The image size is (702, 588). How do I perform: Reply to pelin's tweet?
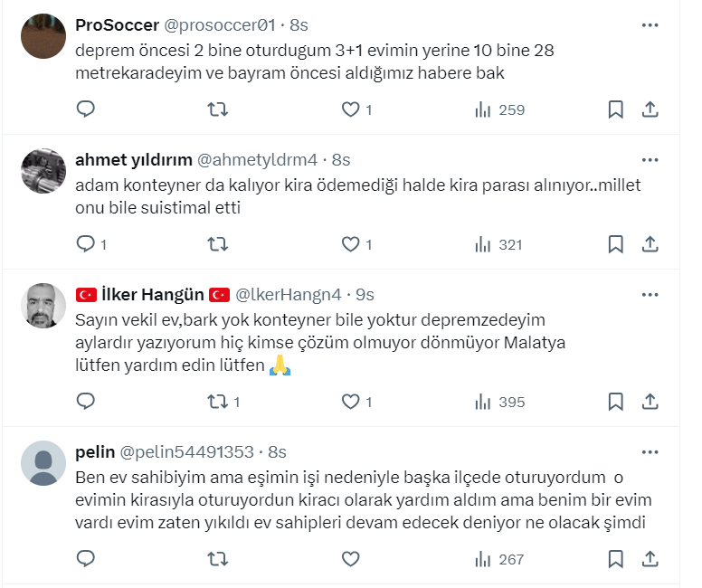[x=86, y=559]
